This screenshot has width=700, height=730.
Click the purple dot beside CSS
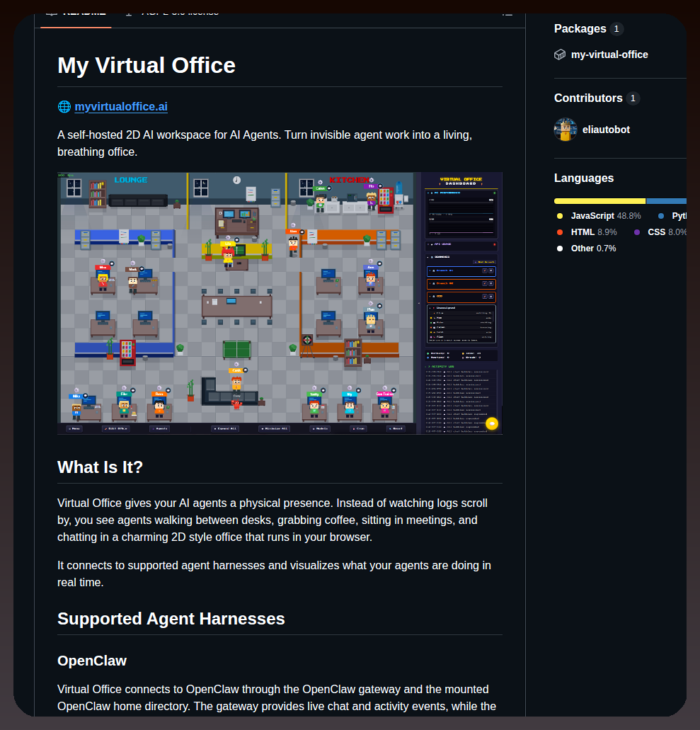click(637, 232)
